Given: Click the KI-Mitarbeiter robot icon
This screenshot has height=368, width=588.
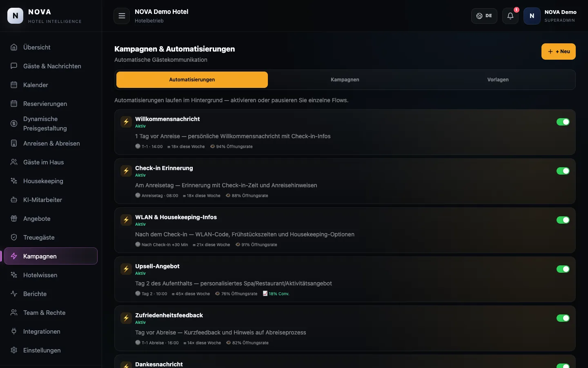Looking at the screenshot, I should [x=14, y=200].
